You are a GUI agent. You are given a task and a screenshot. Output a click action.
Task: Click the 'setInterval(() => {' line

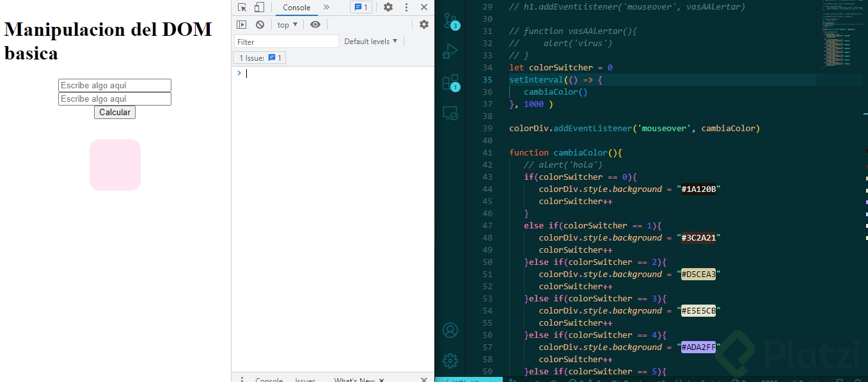556,80
